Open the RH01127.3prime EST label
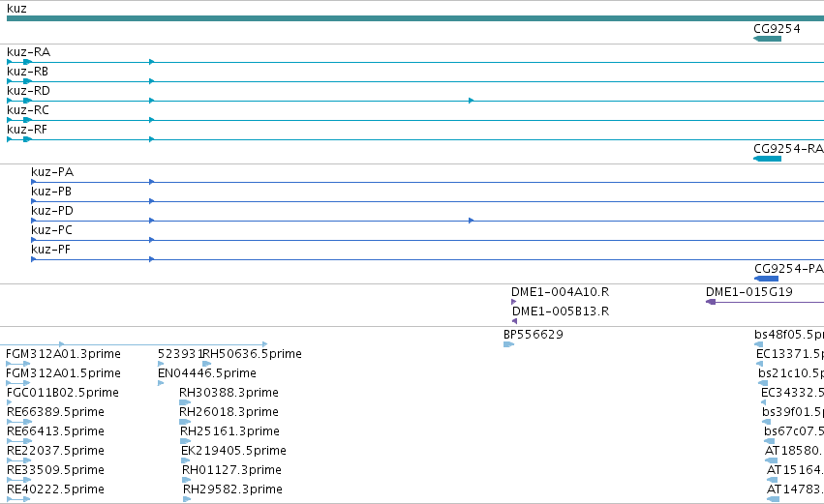824x504 pixels. pyautogui.click(x=231, y=470)
